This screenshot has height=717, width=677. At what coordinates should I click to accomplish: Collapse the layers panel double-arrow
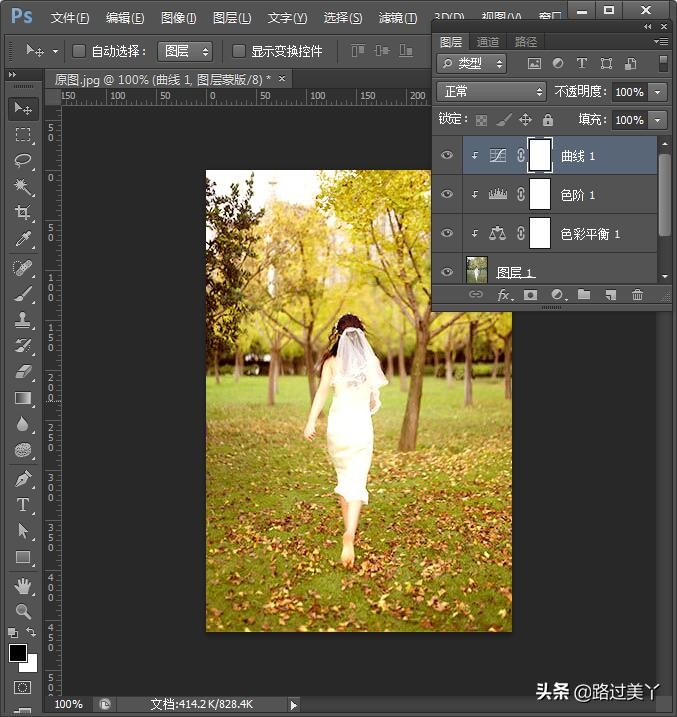click(647, 27)
